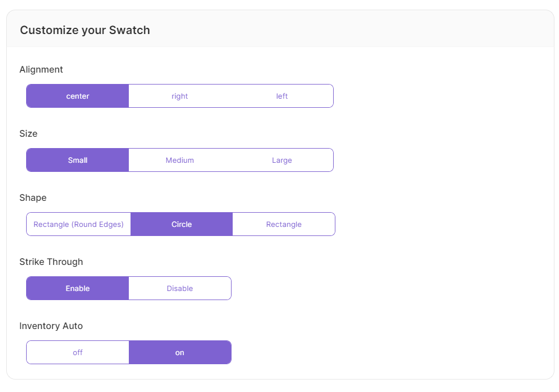Click the Size section label
Viewport: 559px width, 392px height.
[x=28, y=133]
